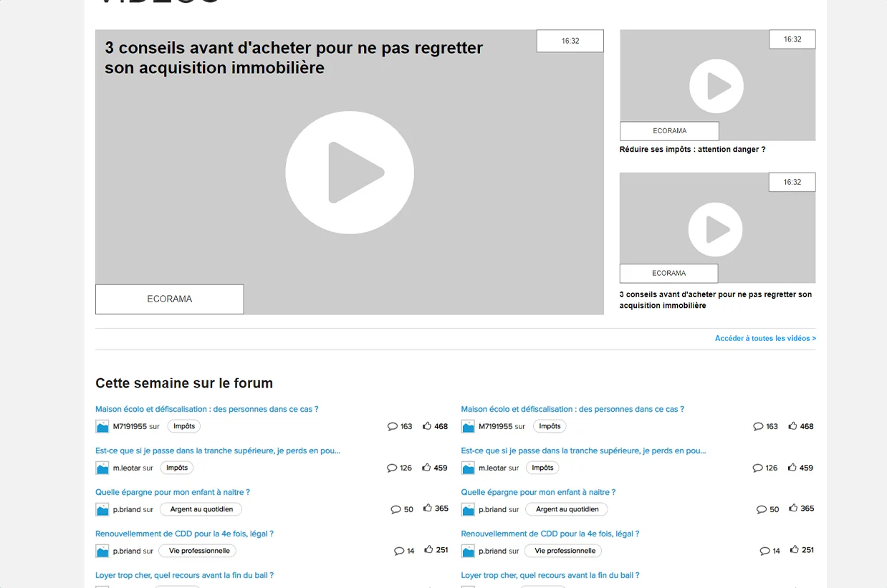The height and width of the screenshot is (588, 887).
Task: Click the large ECORAMA label on main video
Action: click(x=170, y=299)
